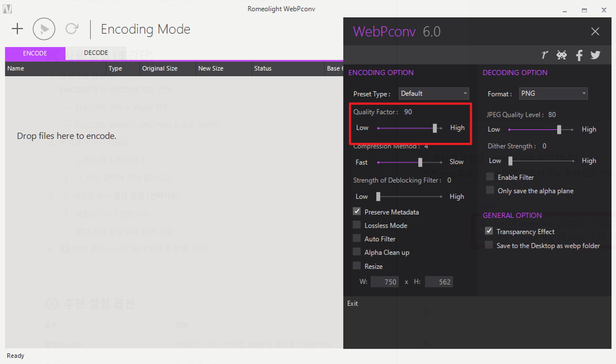
Task: Click the Exit button
Action: click(353, 303)
